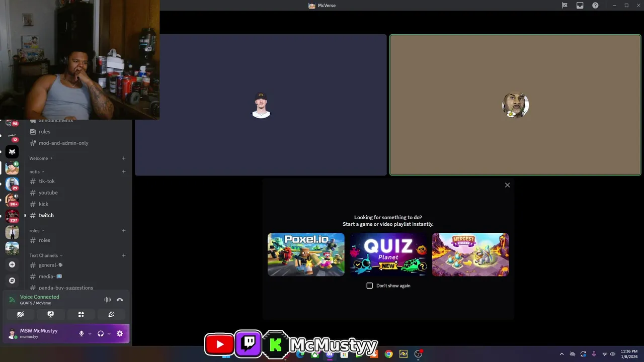This screenshot has width=644, height=362.
Task: Open headphone output options dropdown arrow
Action: [x=109, y=333]
